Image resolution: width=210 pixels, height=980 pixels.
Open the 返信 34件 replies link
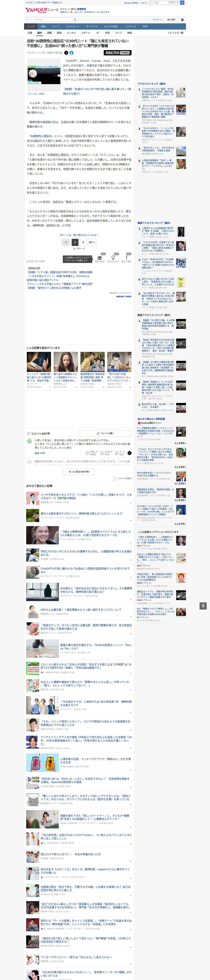click(x=40, y=453)
